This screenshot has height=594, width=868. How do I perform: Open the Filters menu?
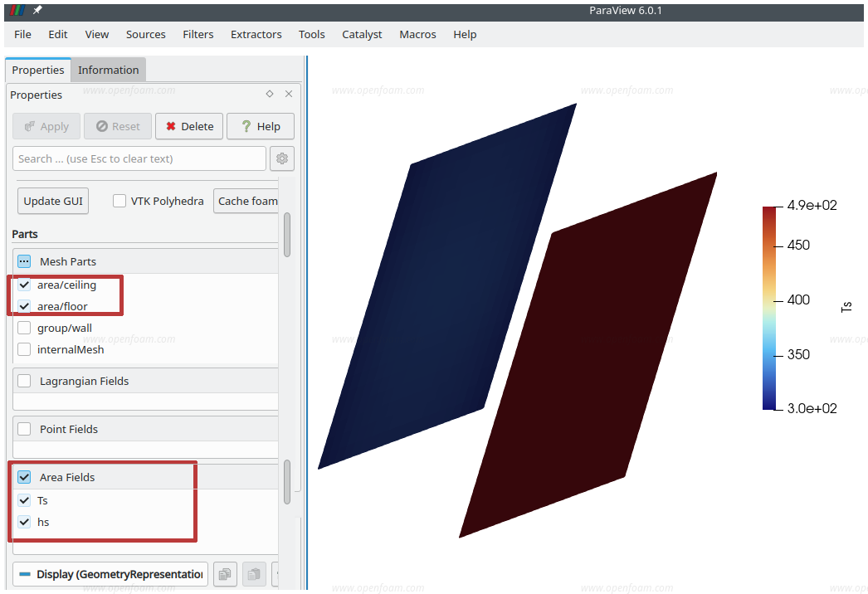pyautogui.click(x=198, y=34)
